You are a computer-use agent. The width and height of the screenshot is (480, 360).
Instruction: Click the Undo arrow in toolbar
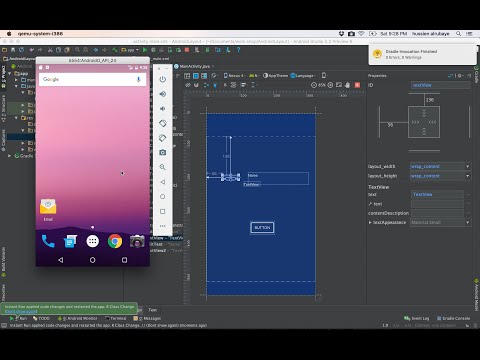click(x=32, y=50)
